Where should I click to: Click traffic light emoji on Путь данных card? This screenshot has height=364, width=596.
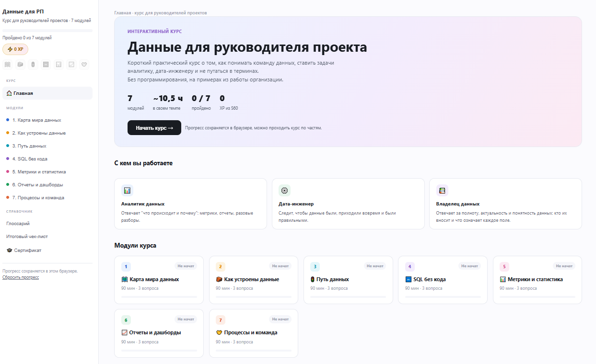(313, 279)
